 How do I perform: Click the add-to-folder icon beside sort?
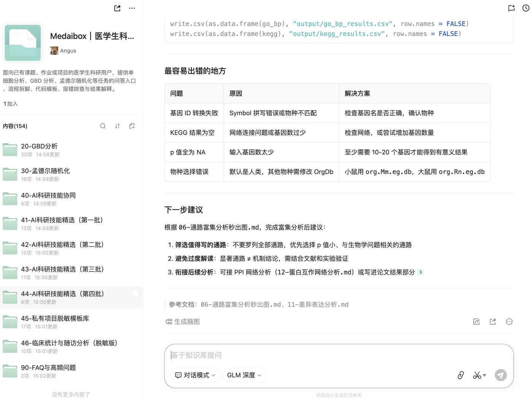[x=132, y=126]
